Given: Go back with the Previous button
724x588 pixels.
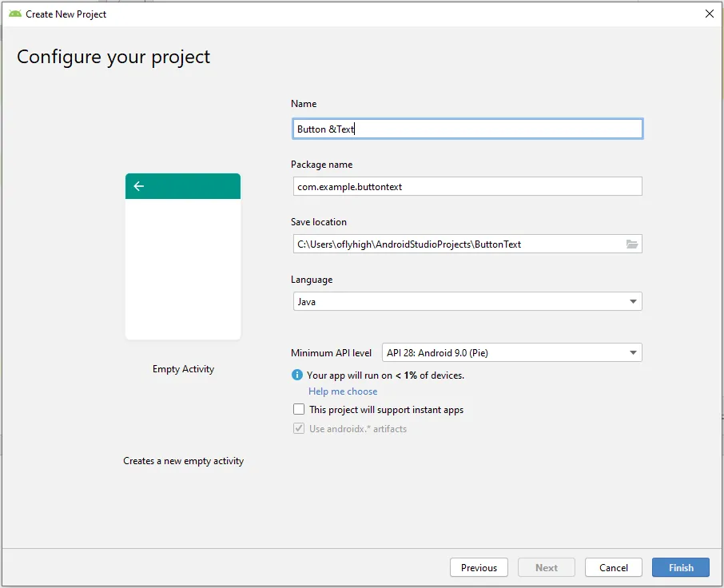Looking at the screenshot, I should click(479, 567).
